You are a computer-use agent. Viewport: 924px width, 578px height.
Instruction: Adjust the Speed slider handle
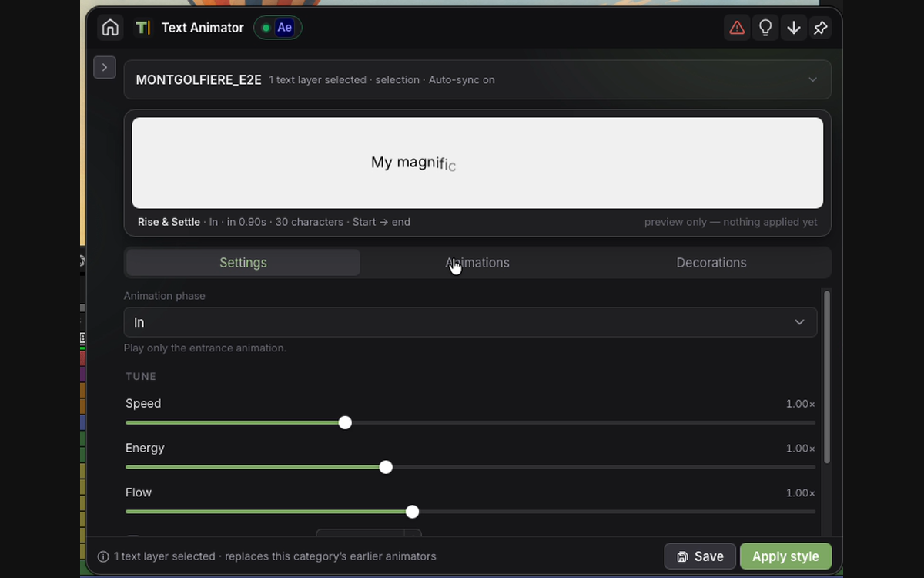click(345, 422)
